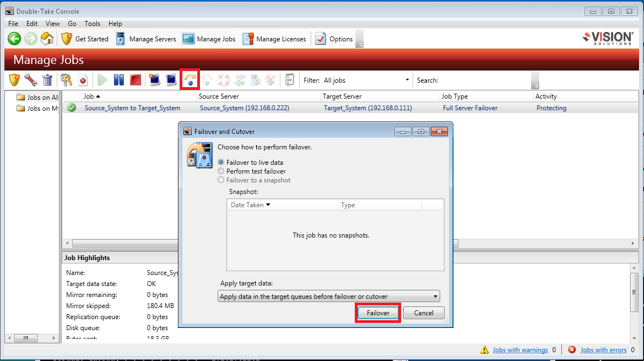Click the green Back arrow icon
The height and width of the screenshot is (361, 644).
tap(14, 39)
